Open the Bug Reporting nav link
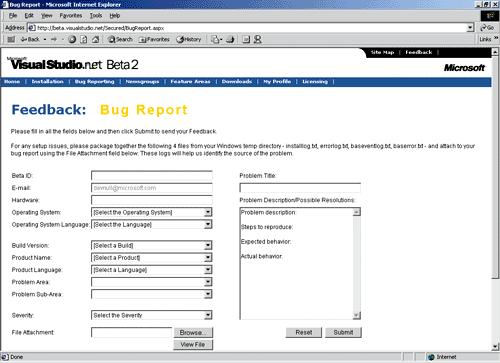This screenshot has height=363, width=500. pos(94,82)
